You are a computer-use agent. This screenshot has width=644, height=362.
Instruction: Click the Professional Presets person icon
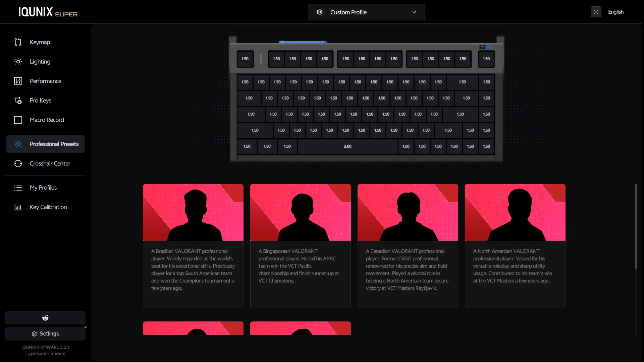click(x=18, y=144)
